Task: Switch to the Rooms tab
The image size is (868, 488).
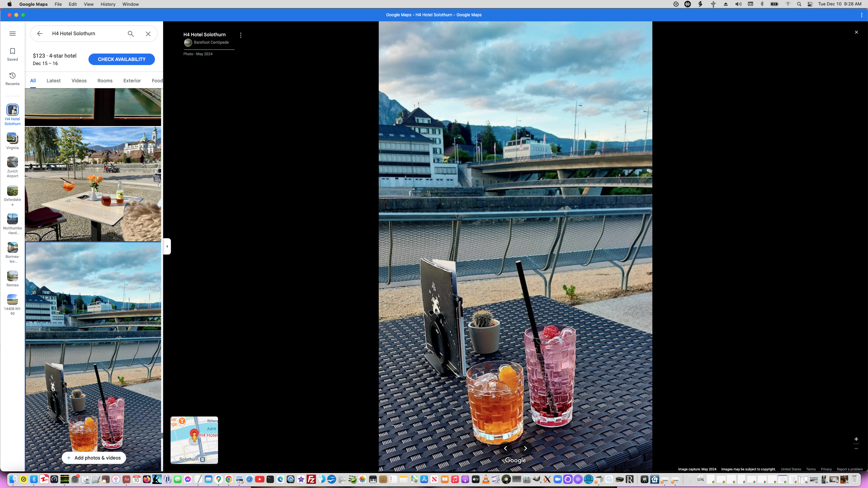Action: point(104,81)
